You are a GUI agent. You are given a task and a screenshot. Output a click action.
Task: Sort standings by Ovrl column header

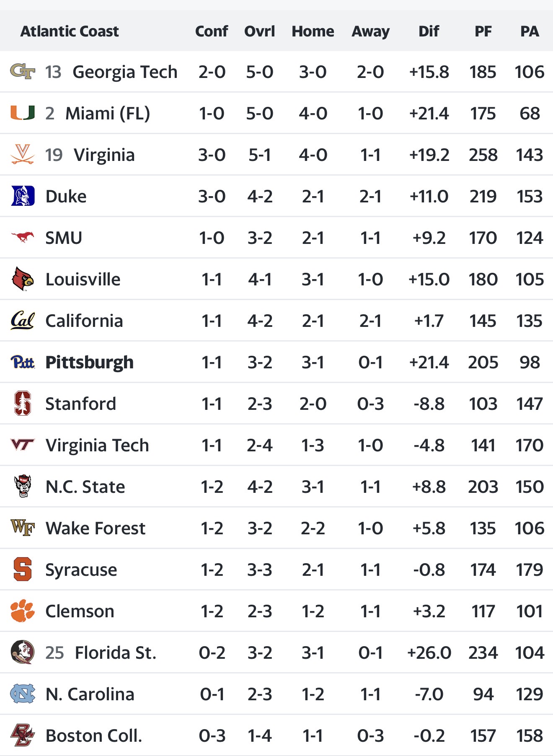pyautogui.click(x=260, y=31)
